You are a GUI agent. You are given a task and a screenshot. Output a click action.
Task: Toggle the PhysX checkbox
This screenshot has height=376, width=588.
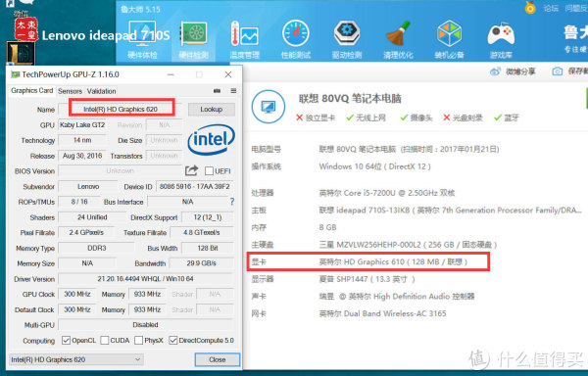tap(139, 340)
